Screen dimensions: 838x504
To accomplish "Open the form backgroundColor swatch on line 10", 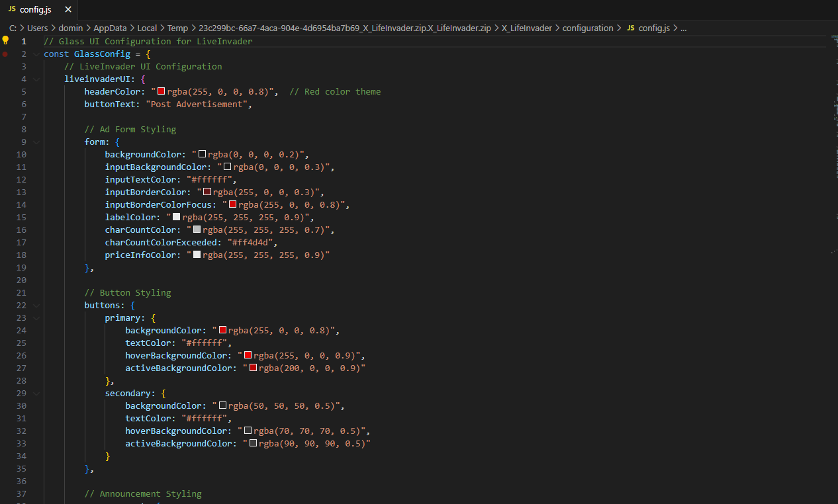I will point(202,154).
